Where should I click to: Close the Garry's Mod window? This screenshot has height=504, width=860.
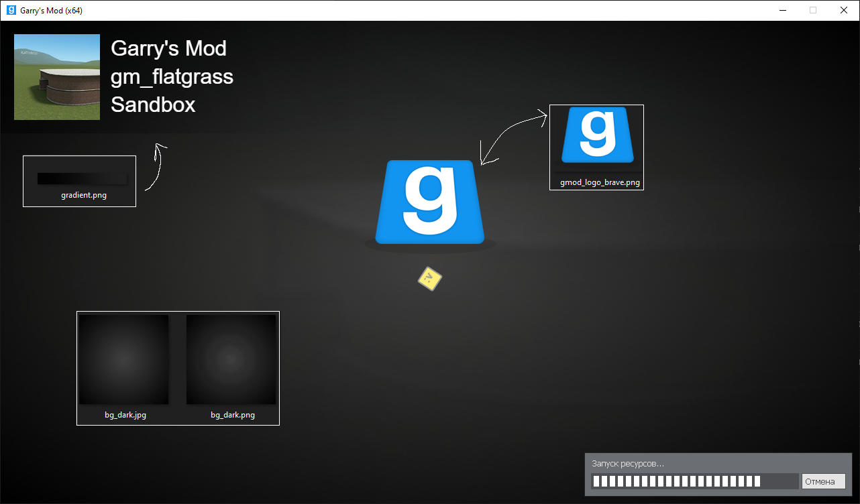click(844, 11)
